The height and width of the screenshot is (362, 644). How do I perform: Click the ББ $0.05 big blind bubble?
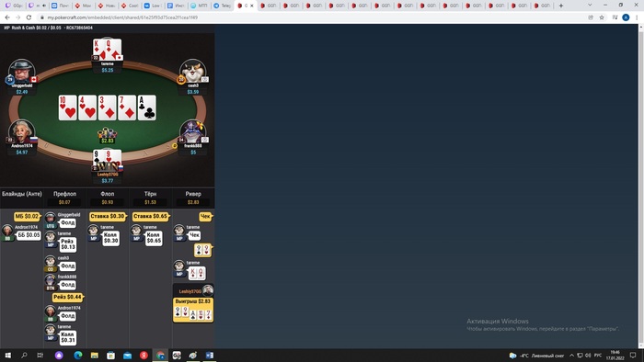click(29, 235)
